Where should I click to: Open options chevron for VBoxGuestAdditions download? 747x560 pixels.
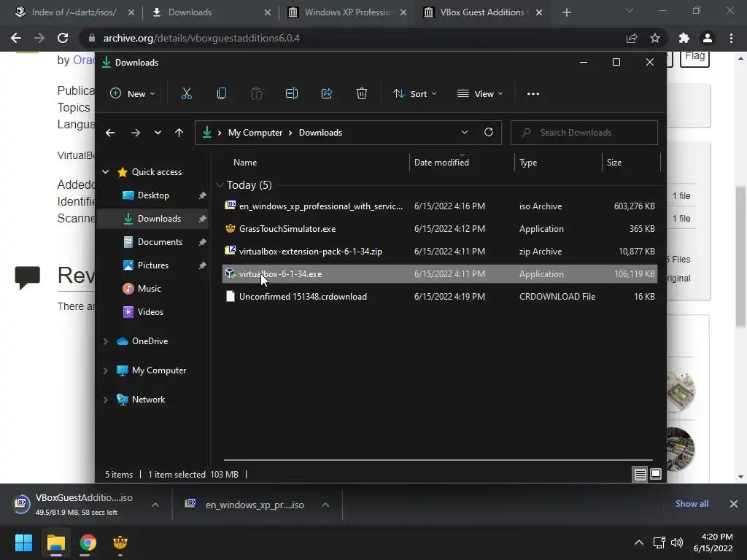tap(155, 505)
